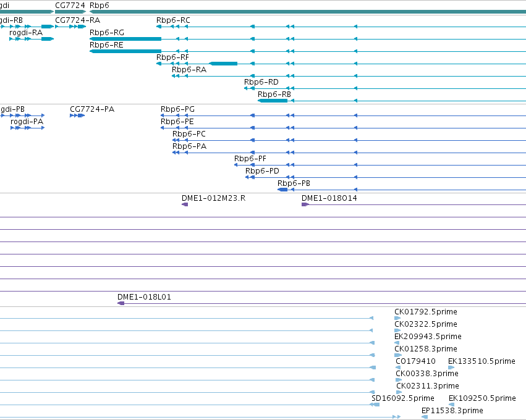Click the DME1-012M23.R clone label

(213, 198)
